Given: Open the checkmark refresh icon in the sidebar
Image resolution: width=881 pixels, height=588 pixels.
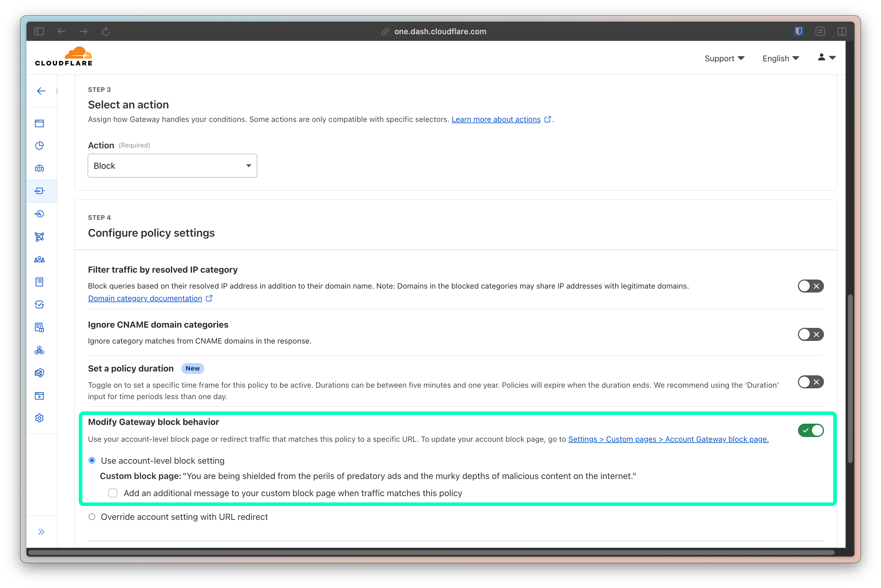Looking at the screenshot, I should pos(39,305).
